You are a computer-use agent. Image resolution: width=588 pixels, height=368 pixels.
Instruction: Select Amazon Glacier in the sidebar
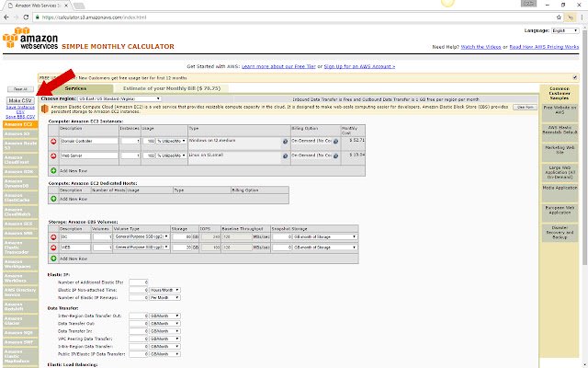(x=20, y=321)
